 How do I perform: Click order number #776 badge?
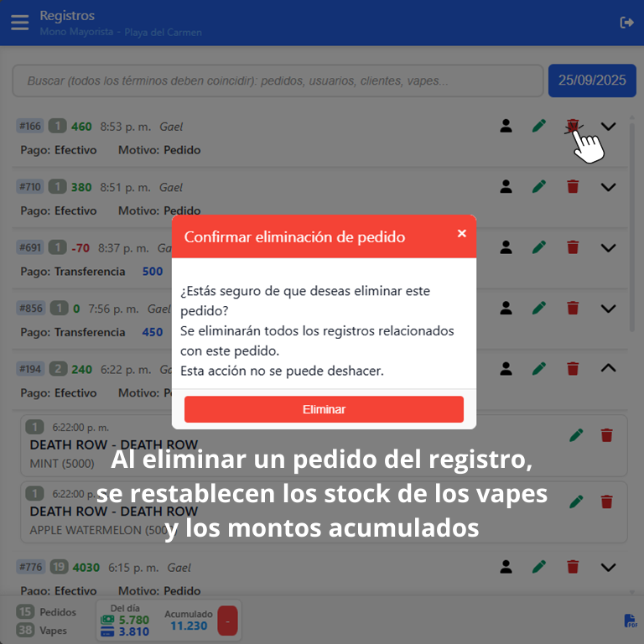point(31,567)
